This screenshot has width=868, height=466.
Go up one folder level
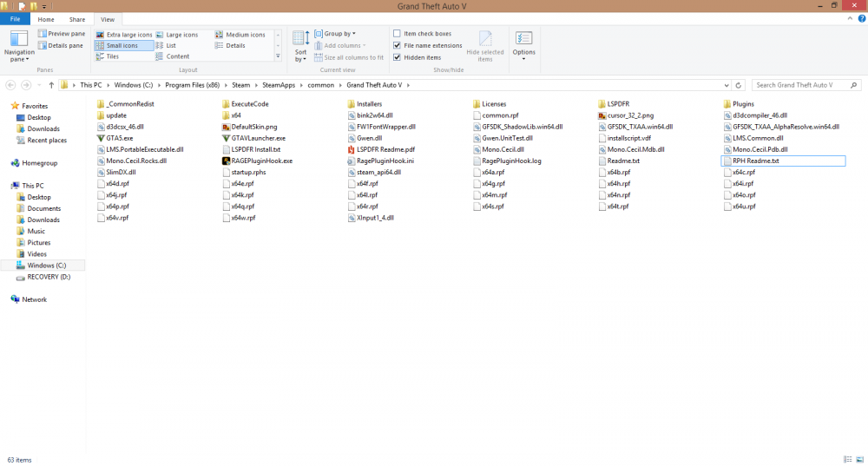click(x=51, y=85)
